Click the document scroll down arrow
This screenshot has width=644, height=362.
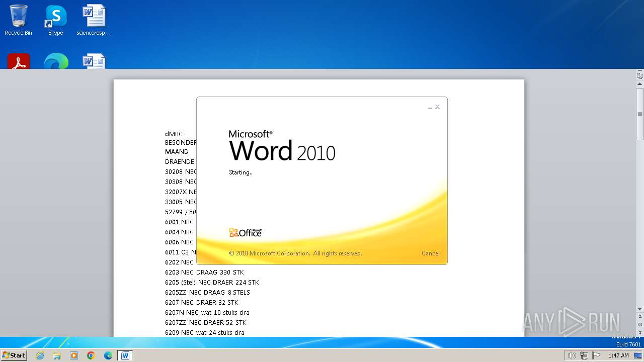(x=640, y=309)
